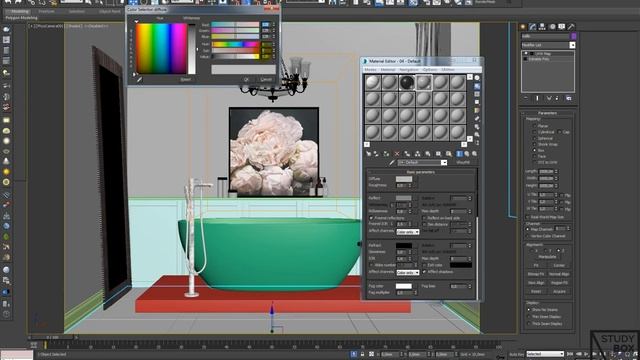
Task: Click the Sample Type icon in Material Editor
Action: coord(477,78)
